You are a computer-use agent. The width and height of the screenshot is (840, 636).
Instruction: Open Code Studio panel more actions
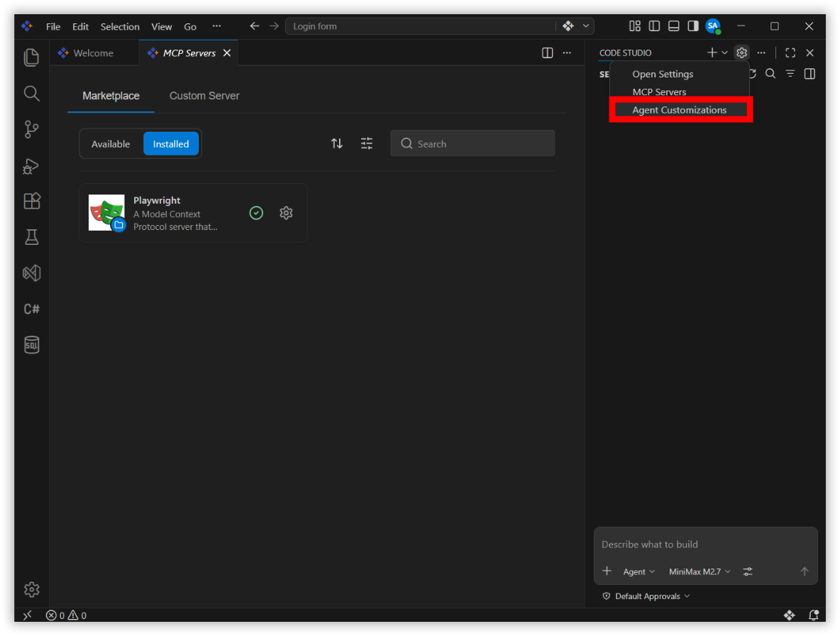(x=761, y=53)
